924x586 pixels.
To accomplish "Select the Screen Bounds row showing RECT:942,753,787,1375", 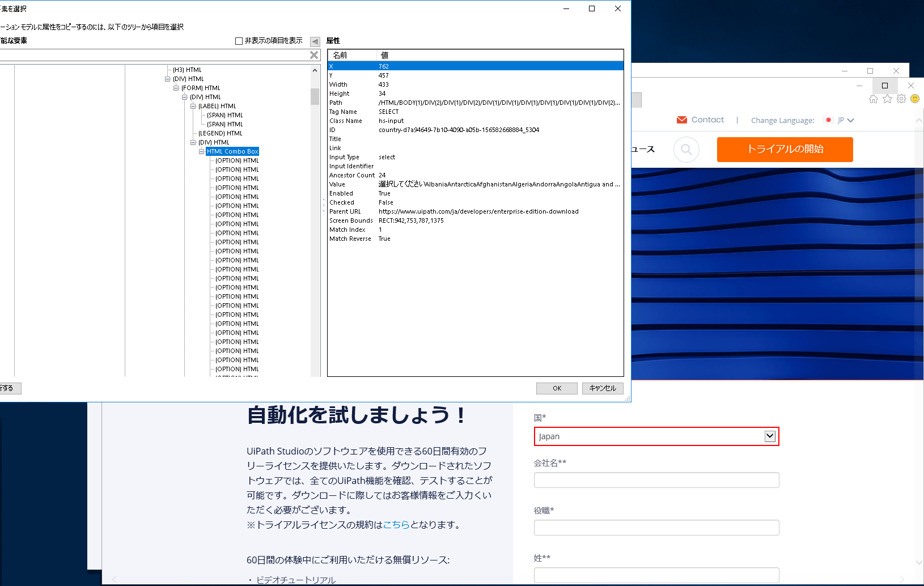I will 476,220.
